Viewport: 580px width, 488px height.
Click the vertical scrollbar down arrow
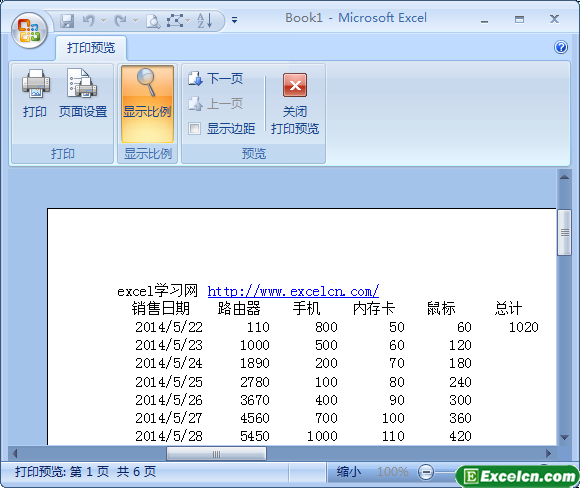[x=564, y=438]
